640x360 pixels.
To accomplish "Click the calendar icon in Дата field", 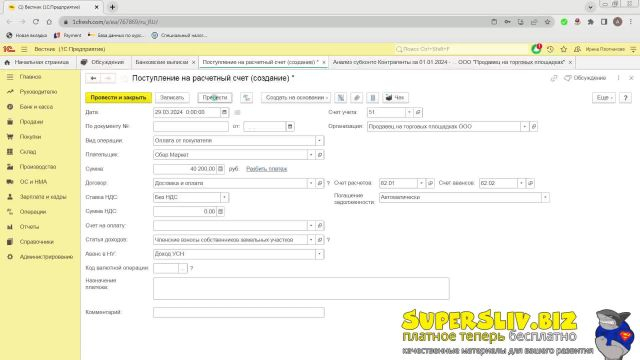I will (224, 112).
